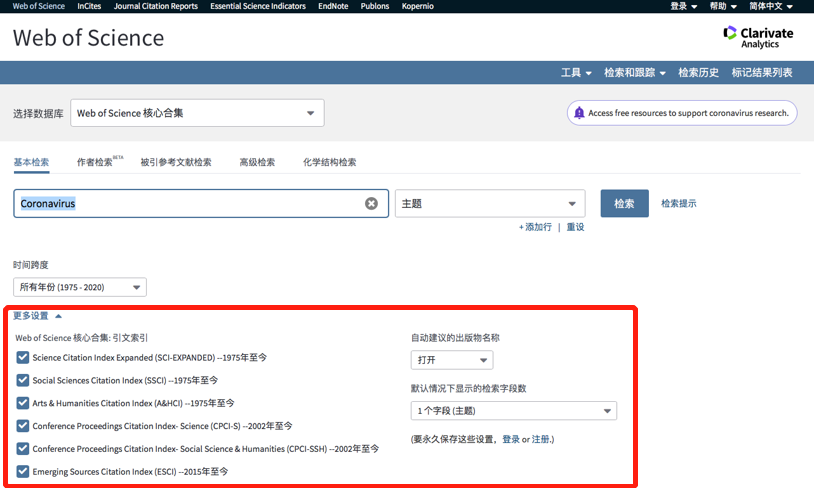Uncheck Science Citation Index Expanded (SCI-EXPANDED)
This screenshot has height=488, width=814.
point(22,357)
